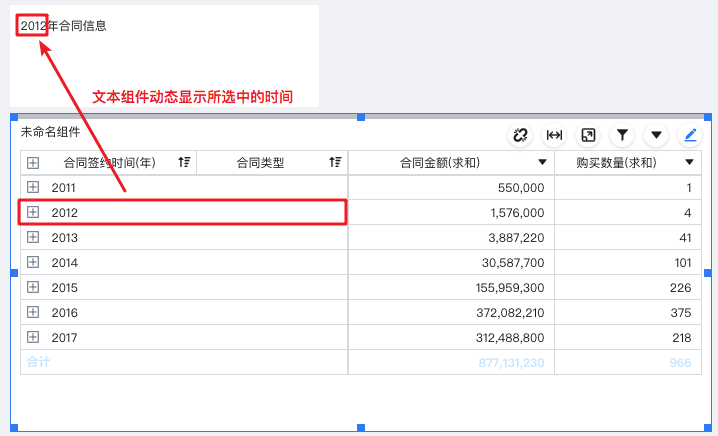This screenshot has height=436, width=718.
Task: Expand the 2012 row
Action: (x=33, y=212)
